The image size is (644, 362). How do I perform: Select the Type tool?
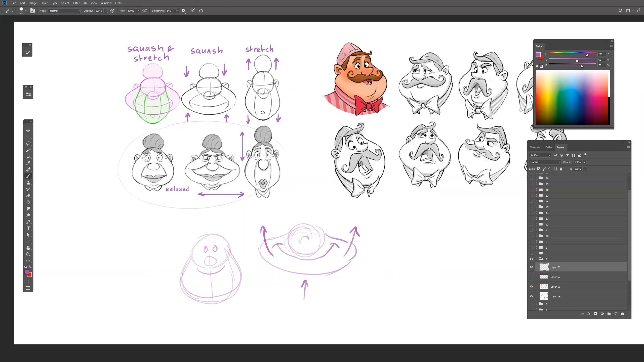[28, 228]
